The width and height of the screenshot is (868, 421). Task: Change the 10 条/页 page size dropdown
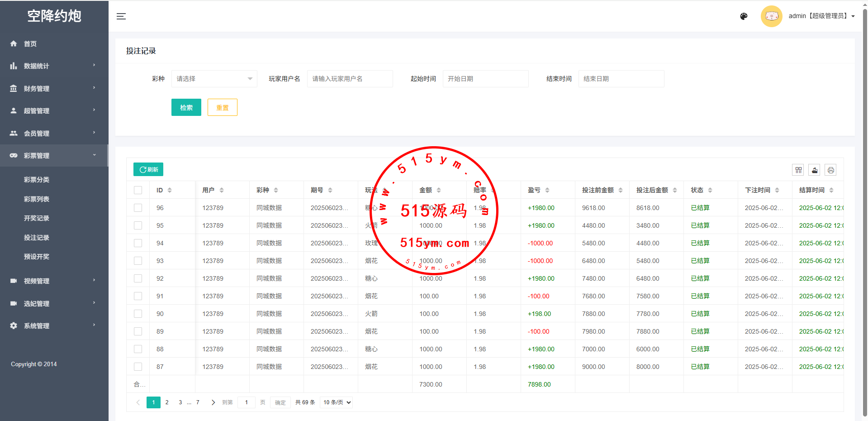tap(336, 402)
